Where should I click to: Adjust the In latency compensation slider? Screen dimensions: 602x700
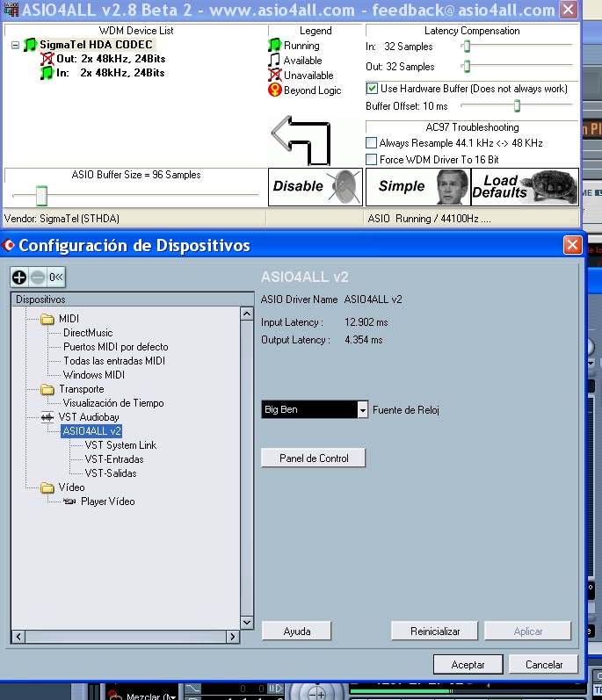pyautogui.click(x=467, y=46)
